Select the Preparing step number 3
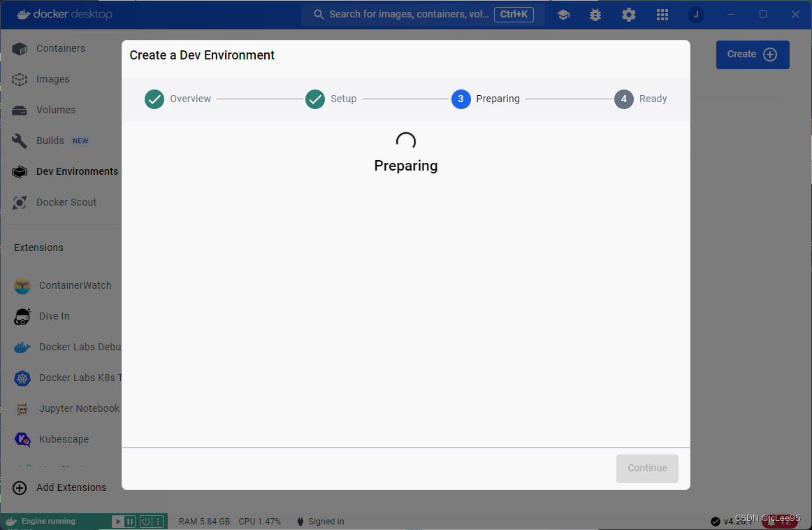The width and height of the screenshot is (812, 530). tap(461, 99)
